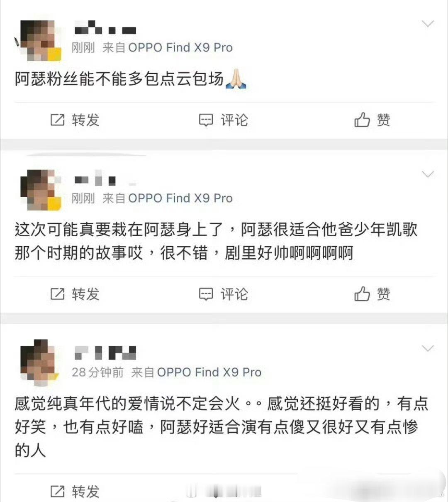
Task: Expand options chevron on second post
Action: pyautogui.click(x=428, y=174)
